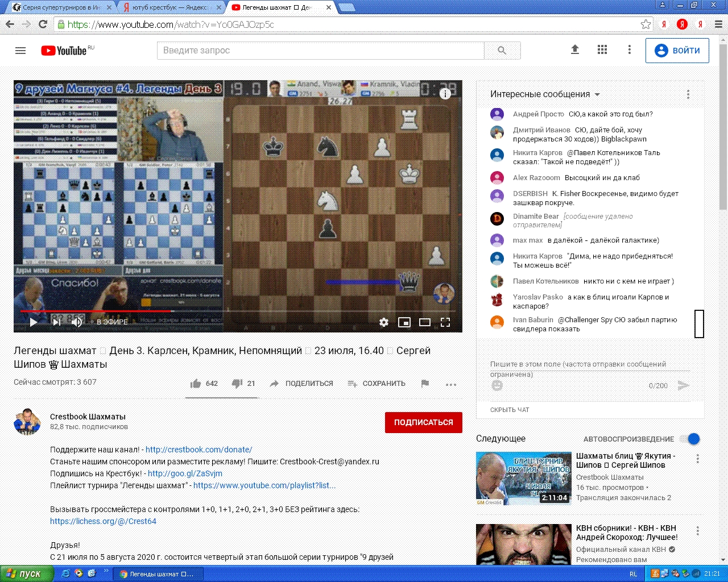Reload the page
This screenshot has height=582, width=728.
43,24
